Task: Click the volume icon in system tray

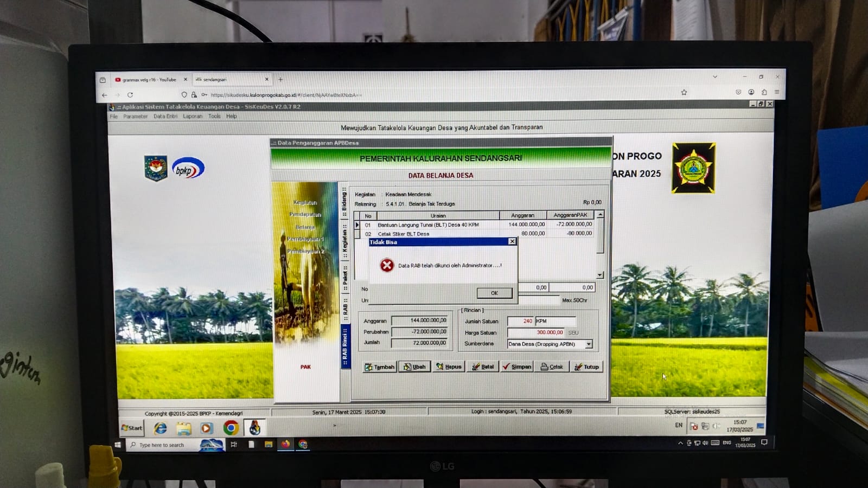Action: (x=705, y=443)
